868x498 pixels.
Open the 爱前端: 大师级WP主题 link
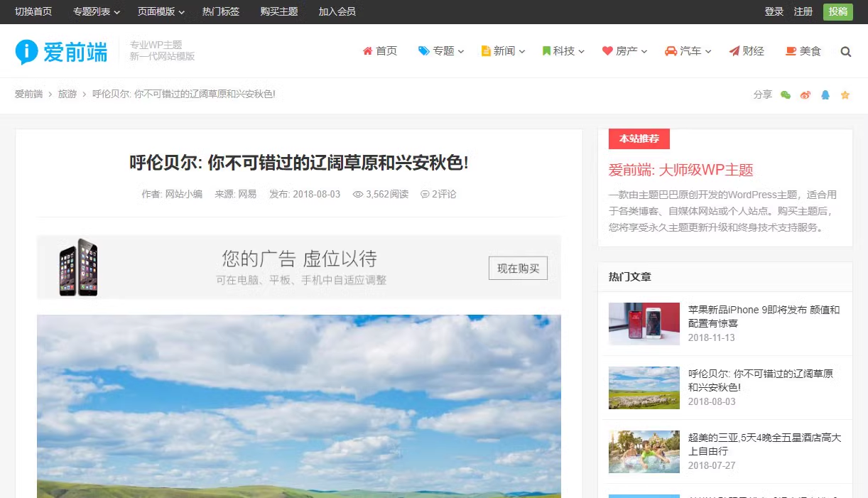[x=680, y=170]
